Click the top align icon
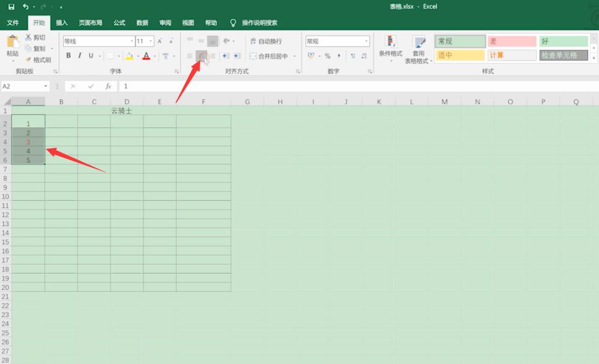 (190, 41)
